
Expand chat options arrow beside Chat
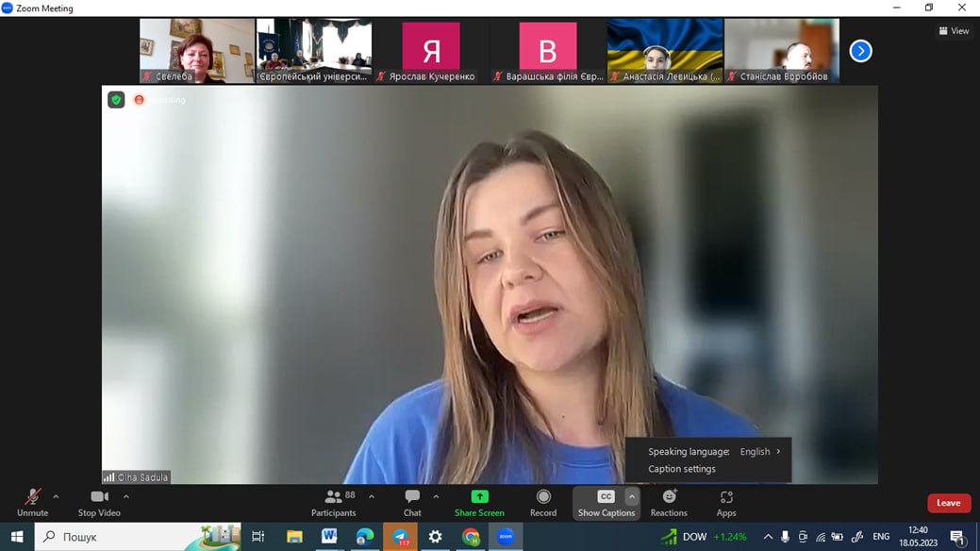[x=436, y=497]
